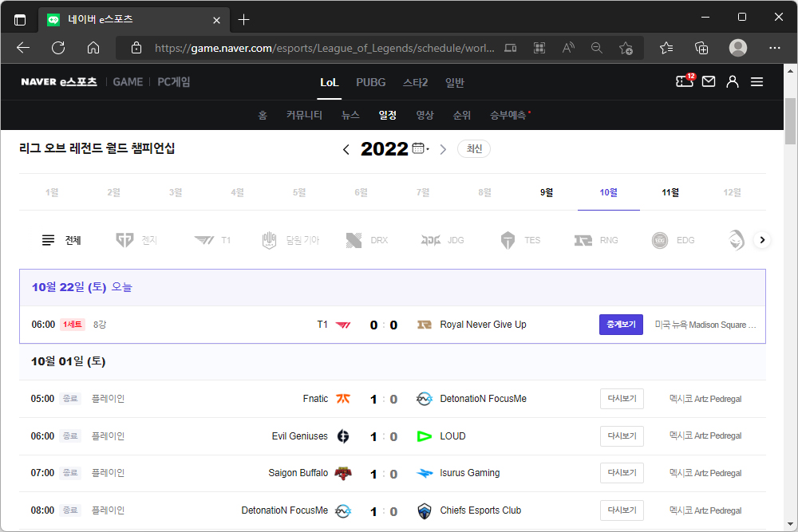Replay Evil Geniuses vs LOUD match

coord(622,435)
